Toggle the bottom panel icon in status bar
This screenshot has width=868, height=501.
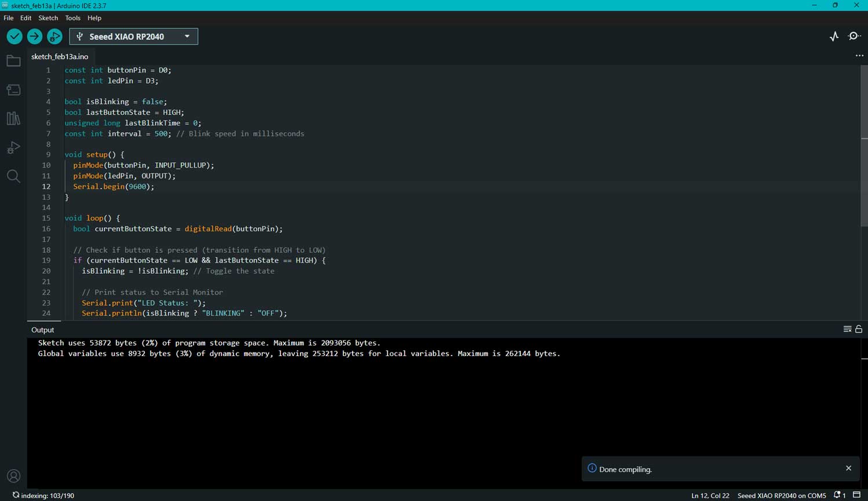[857, 495]
